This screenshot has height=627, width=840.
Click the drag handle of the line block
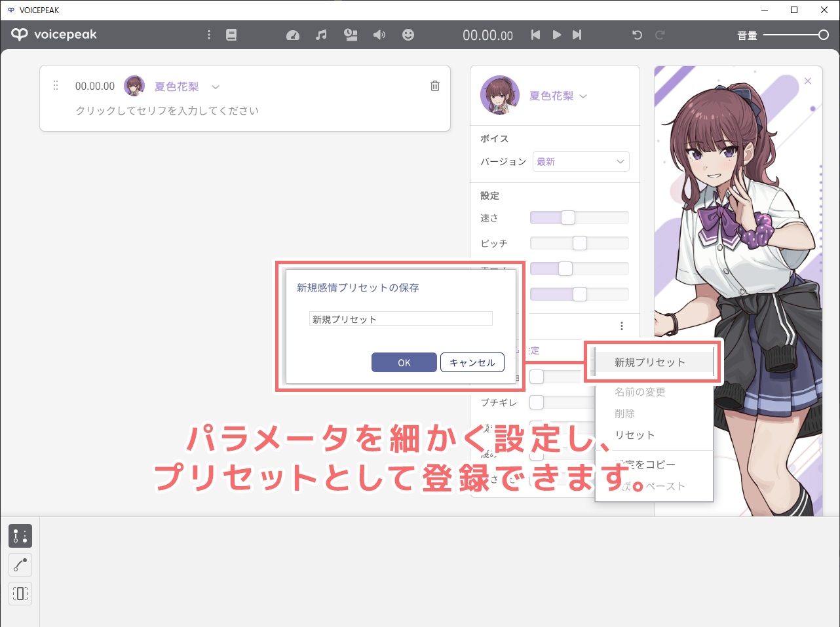[x=56, y=85]
